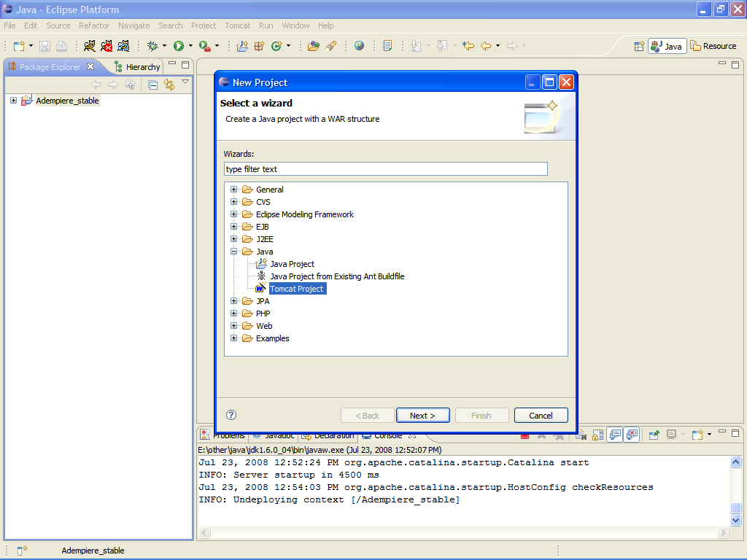This screenshot has height=560, width=747.
Task: Expand the CVS wizard folder
Action: pos(234,202)
